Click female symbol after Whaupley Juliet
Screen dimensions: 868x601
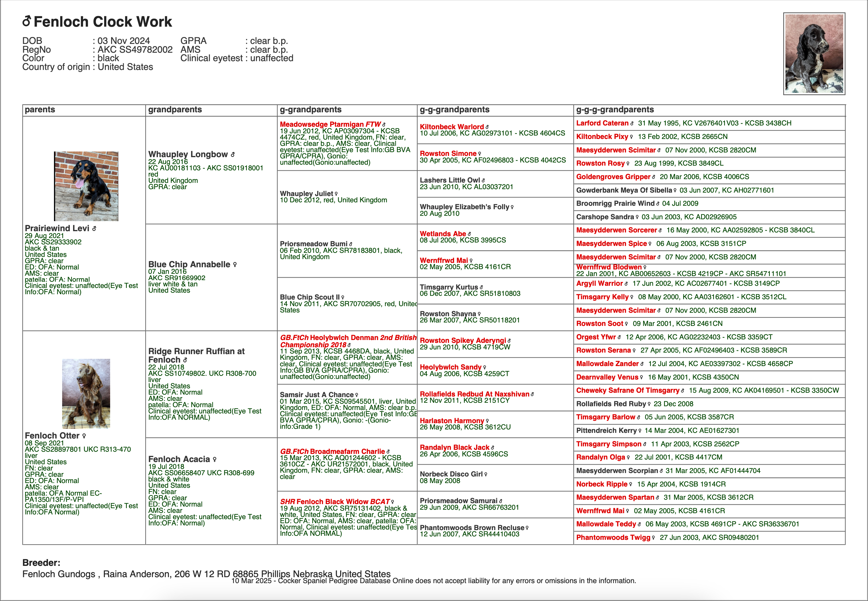coord(336,194)
